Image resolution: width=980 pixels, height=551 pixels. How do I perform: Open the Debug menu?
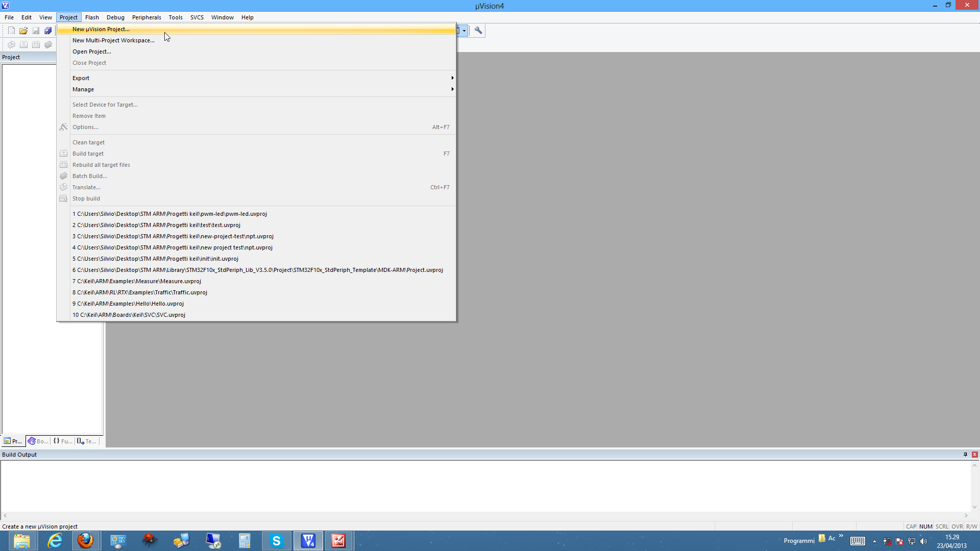(x=115, y=17)
